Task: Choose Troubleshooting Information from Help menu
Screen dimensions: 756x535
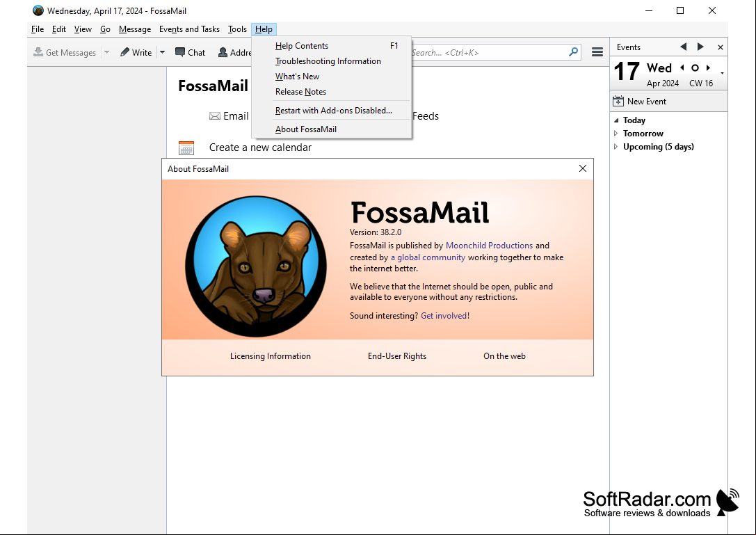Action: [332, 61]
